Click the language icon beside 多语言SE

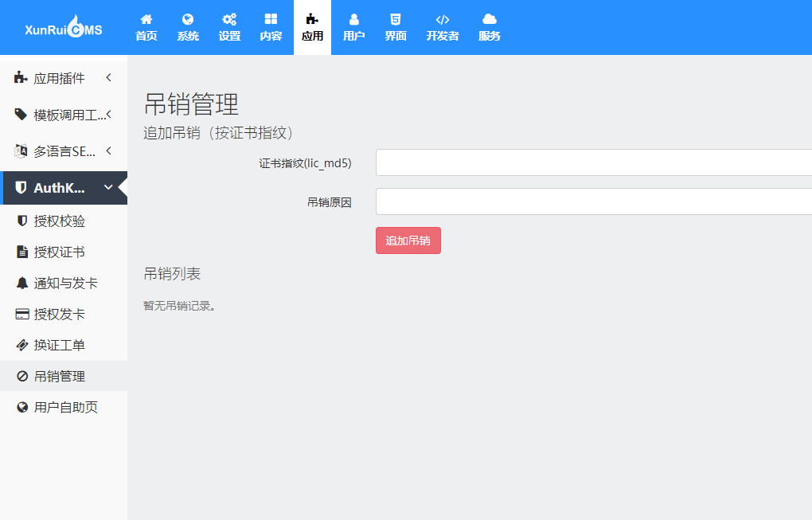click(21, 151)
